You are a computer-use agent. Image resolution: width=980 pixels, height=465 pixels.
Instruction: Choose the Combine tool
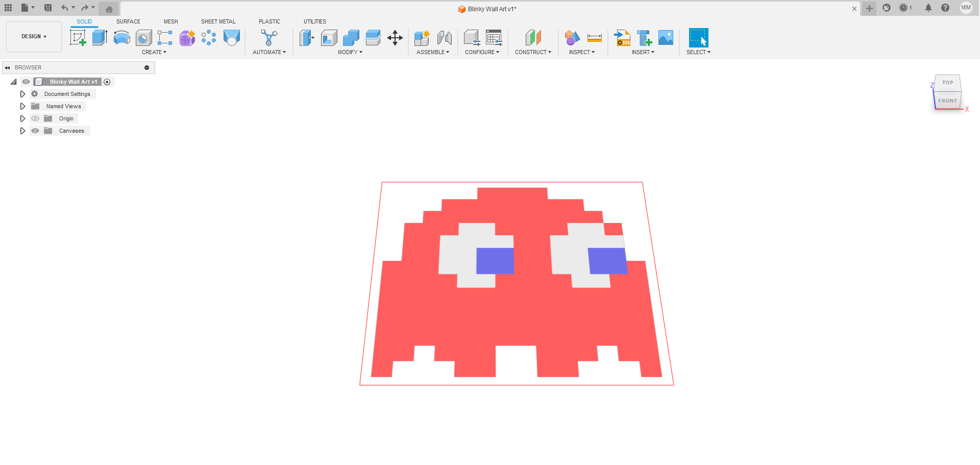[x=351, y=38]
